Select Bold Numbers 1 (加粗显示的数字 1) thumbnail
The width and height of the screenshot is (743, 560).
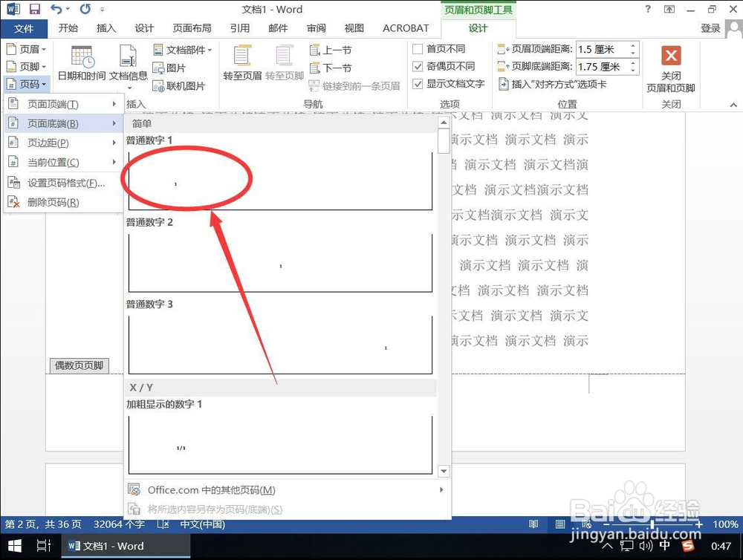280,445
